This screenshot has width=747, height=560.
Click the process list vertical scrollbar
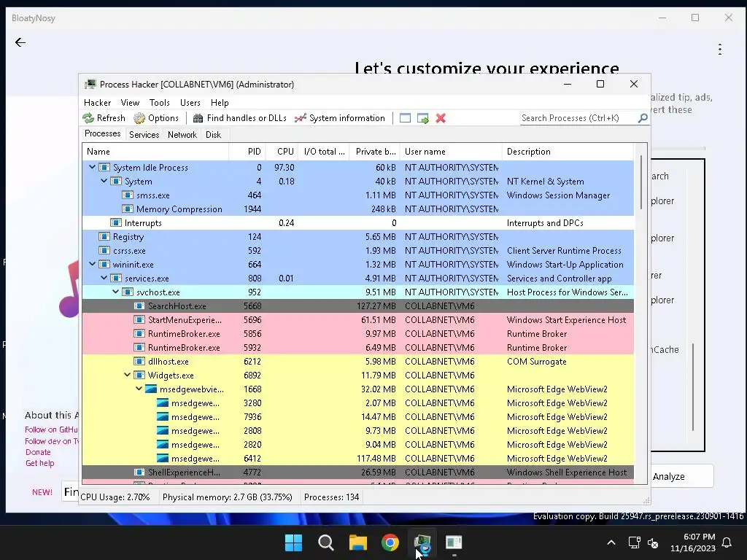tap(640, 181)
